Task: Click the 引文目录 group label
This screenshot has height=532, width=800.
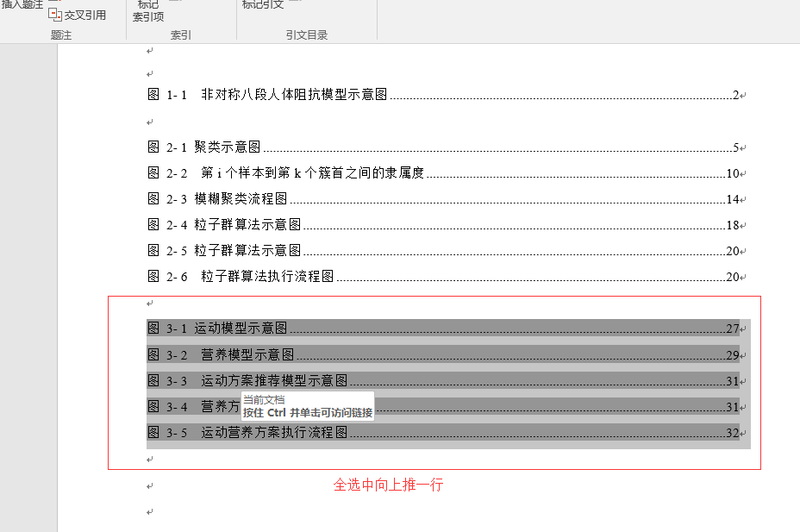Action: [307, 35]
